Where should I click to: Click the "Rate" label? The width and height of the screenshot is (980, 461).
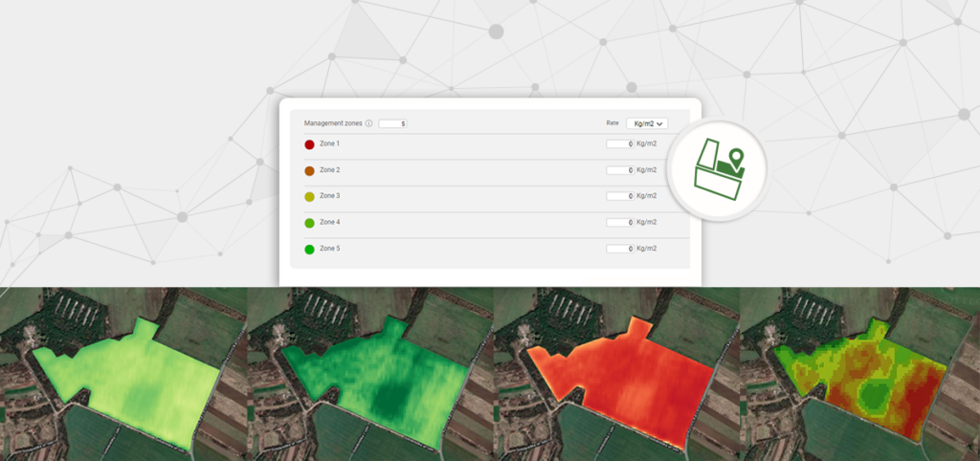click(612, 123)
